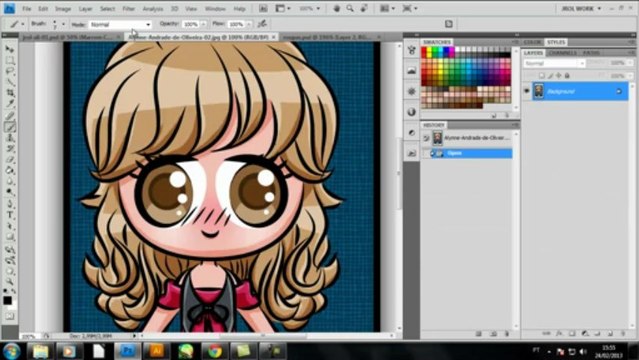The height and width of the screenshot is (360, 639).
Task: Open the brush Mode Normal dropdown
Action: click(x=120, y=24)
